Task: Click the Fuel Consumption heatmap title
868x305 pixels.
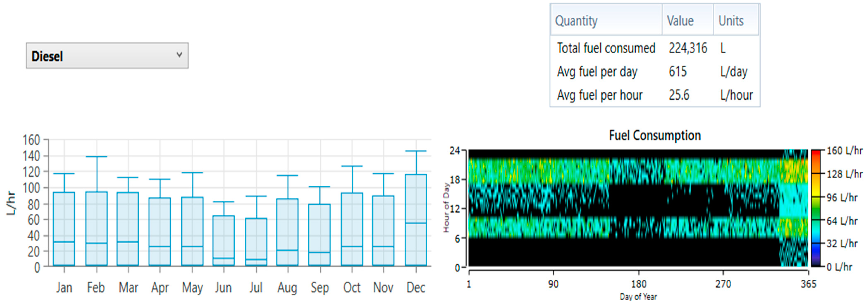Action: [655, 135]
